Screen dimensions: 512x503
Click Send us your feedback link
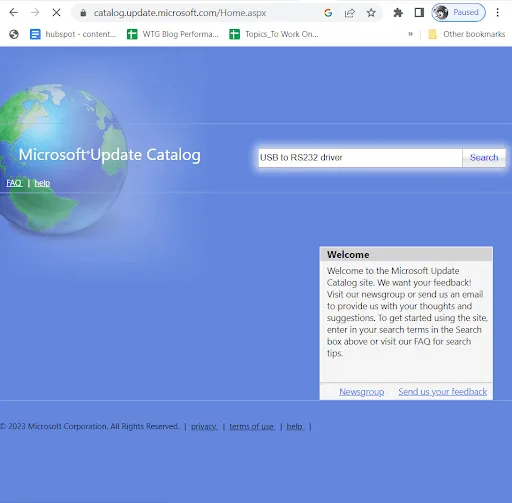click(x=443, y=392)
